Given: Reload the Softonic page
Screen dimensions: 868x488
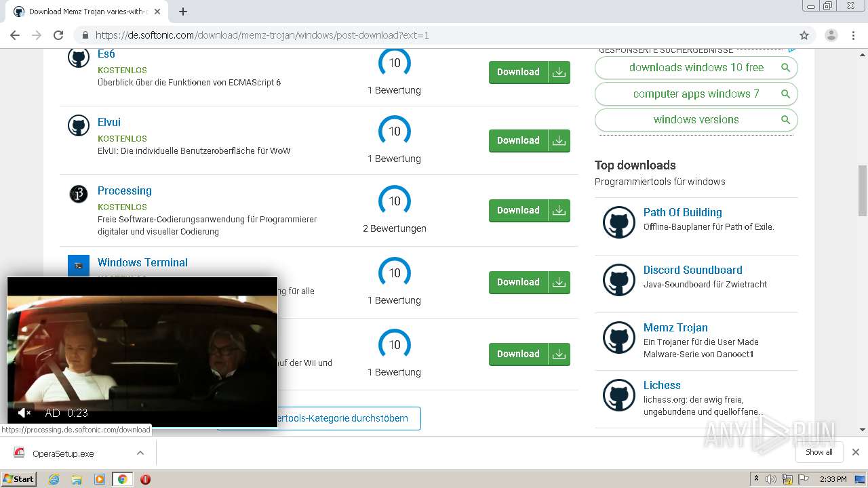Looking at the screenshot, I should (x=58, y=35).
